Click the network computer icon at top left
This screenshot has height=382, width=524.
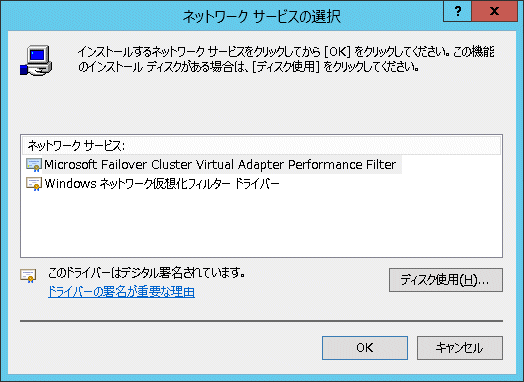point(36,60)
